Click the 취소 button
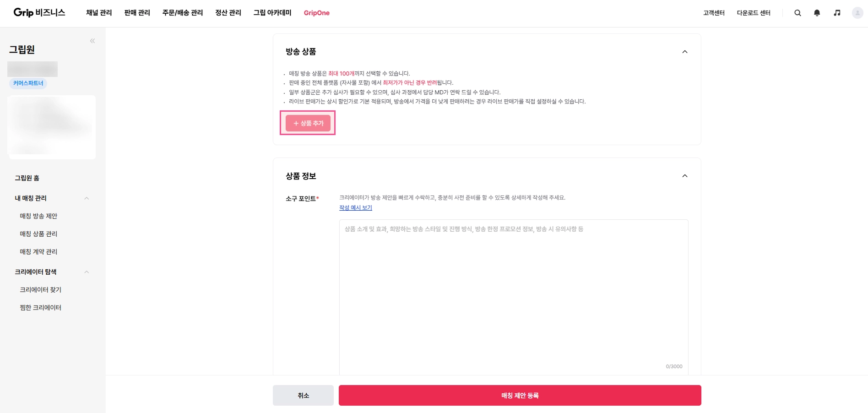 pyautogui.click(x=303, y=396)
